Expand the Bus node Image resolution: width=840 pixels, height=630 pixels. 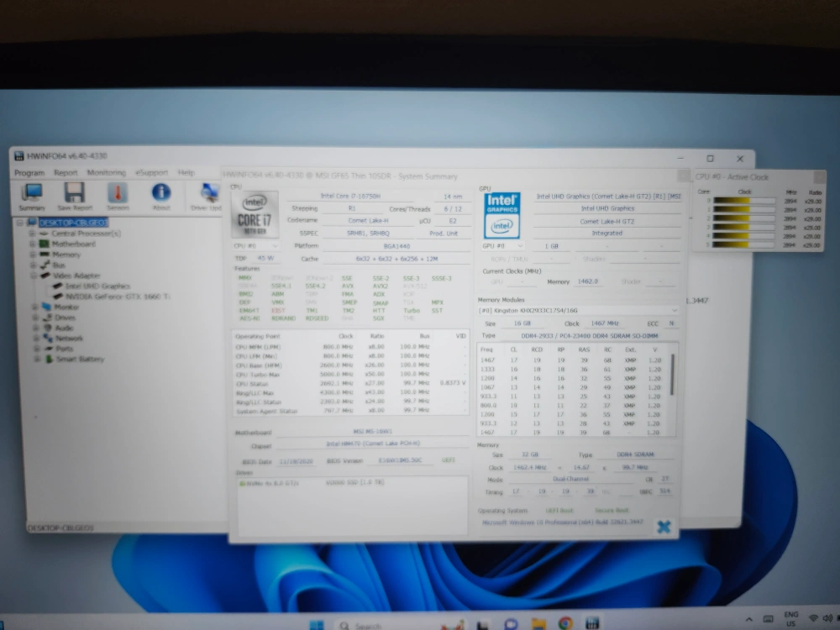pos(34,265)
